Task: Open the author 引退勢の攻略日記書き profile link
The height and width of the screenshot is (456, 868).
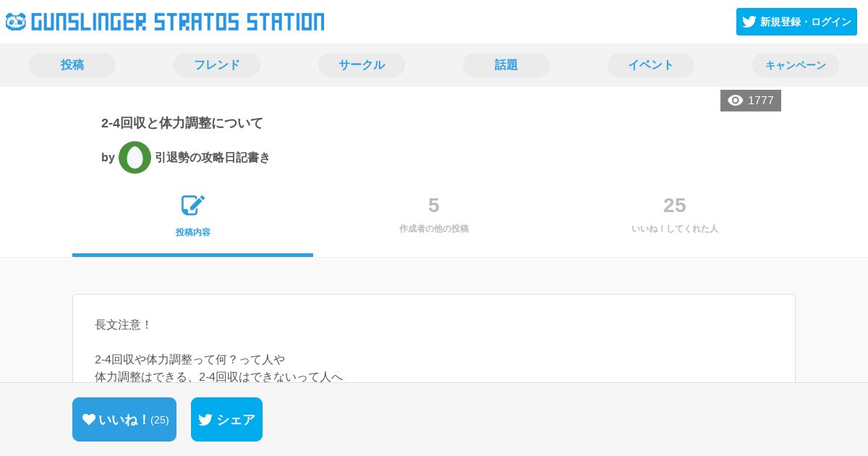Action: (212, 157)
